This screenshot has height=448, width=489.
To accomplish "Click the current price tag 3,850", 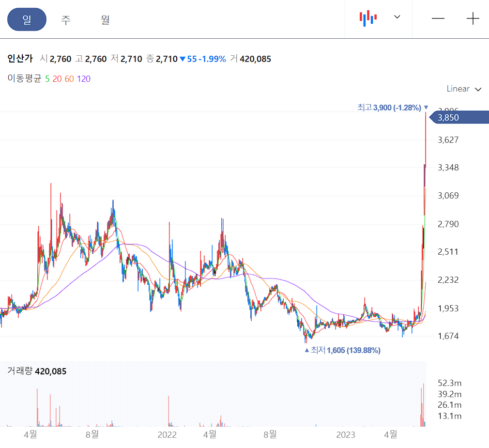I will tap(459, 117).
